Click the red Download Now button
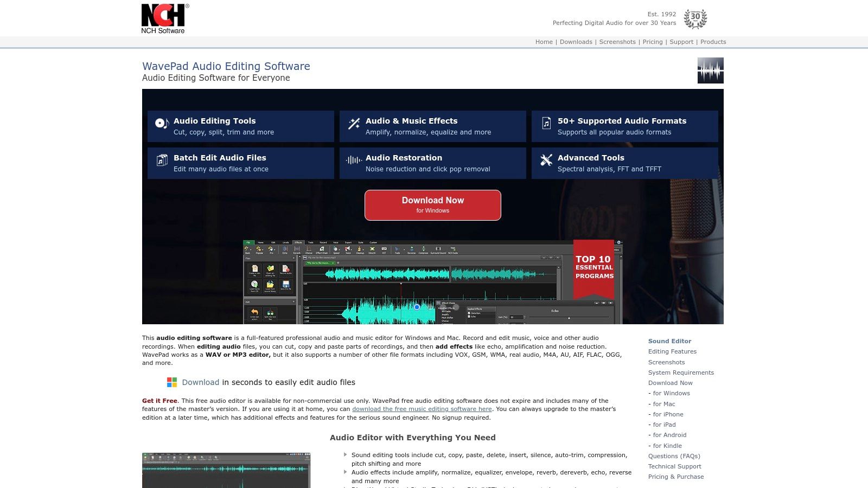This screenshot has height=488, width=868. [x=433, y=205]
